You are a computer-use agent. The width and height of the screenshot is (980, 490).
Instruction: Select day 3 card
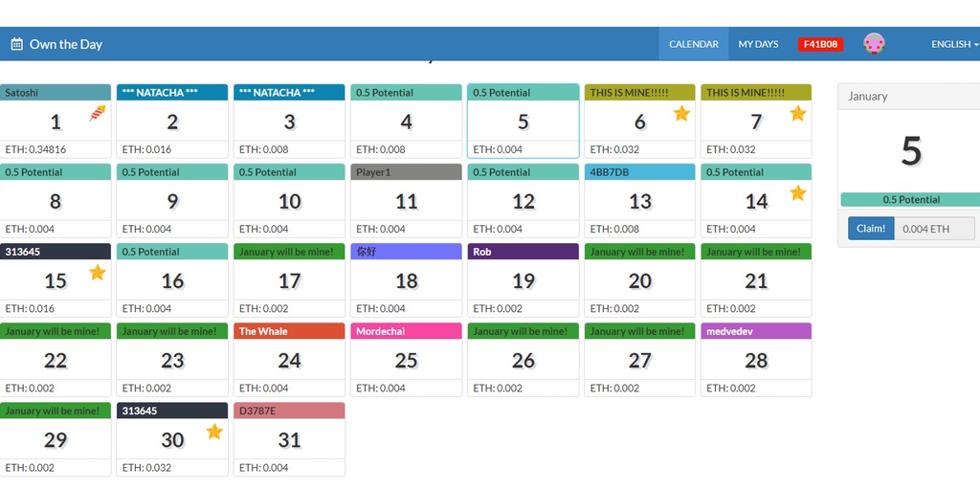(289, 122)
